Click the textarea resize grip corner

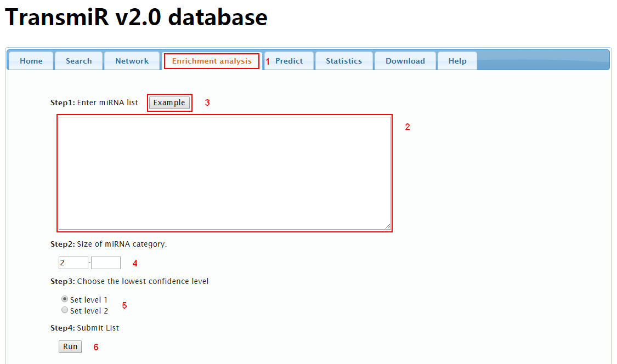388,226
